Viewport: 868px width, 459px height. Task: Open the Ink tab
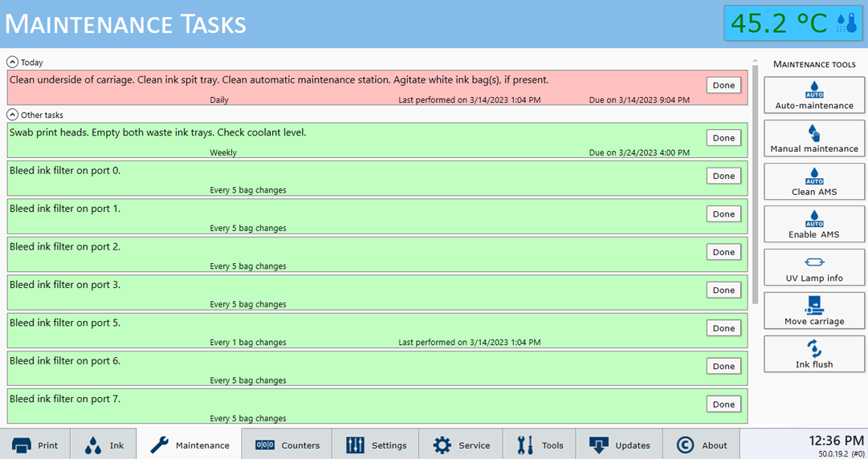pos(104,445)
